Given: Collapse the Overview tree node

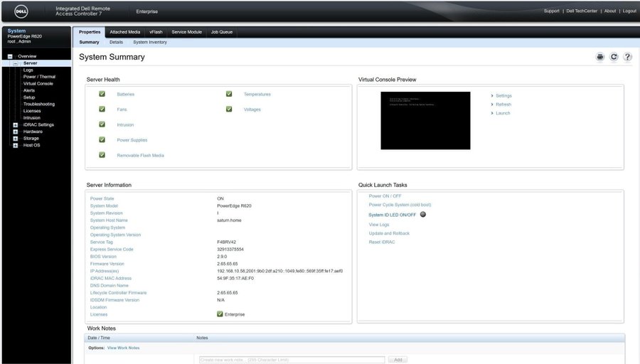Looking at the screenshot, I should 10,56.
